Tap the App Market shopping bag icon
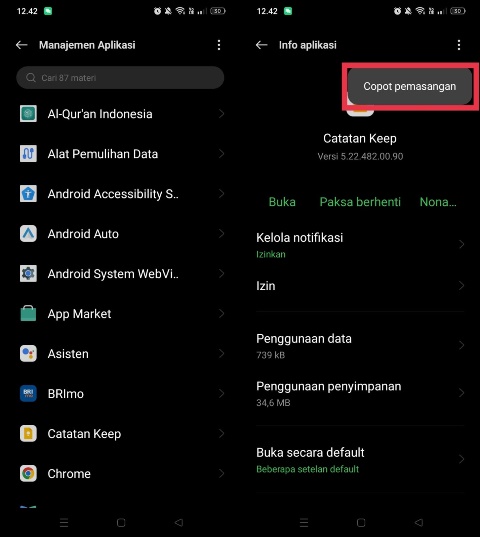 tap(28, 313)
